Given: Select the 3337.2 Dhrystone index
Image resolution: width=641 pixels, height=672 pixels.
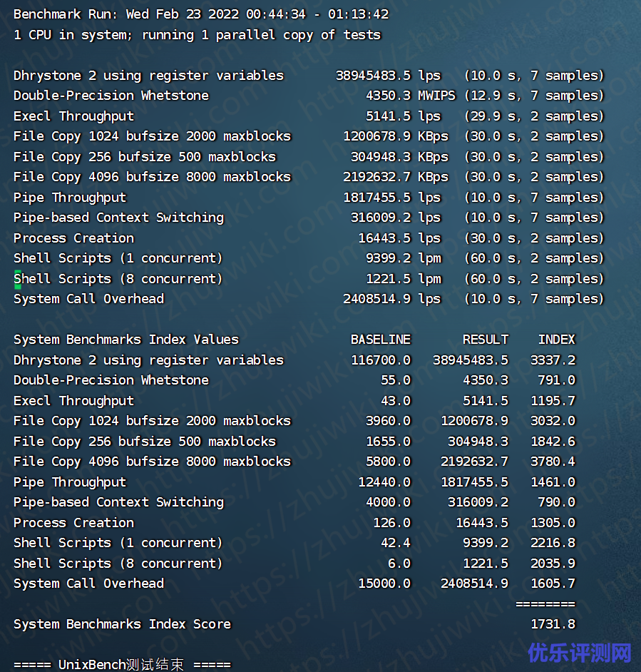Looking at the screenshot, I should coord(553,360).
